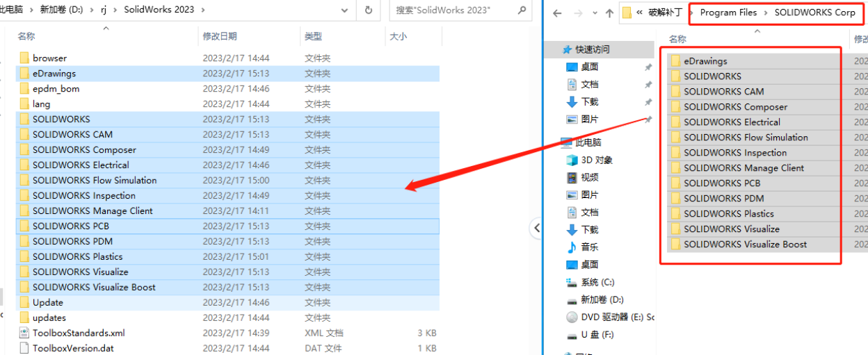Open the browser folder in left window
The height and width of the screenshot is (355, 868).
[227, 58]
